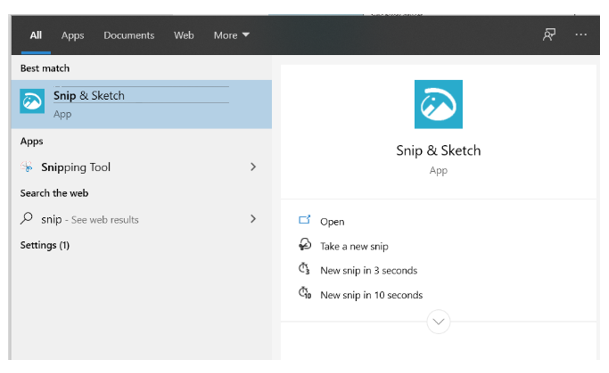609x373 pixels.
Task: Expand the More filter dropdown
Action: pyautogui.click(x=231, y=35)
